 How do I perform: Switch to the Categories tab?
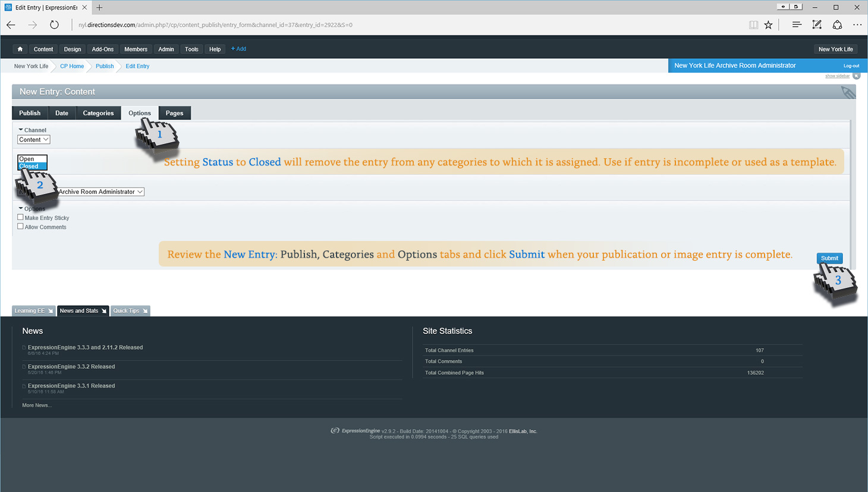pyautogui.click(x=98, y=113)
